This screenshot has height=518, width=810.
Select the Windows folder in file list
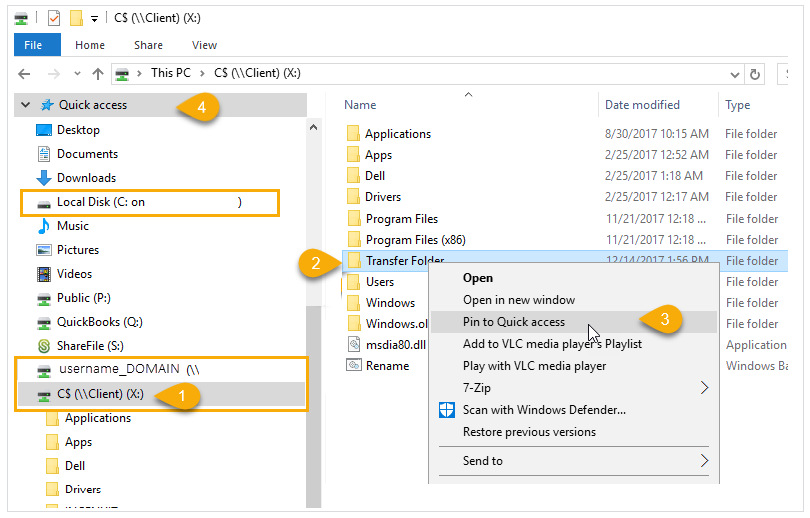click(391, 303)
